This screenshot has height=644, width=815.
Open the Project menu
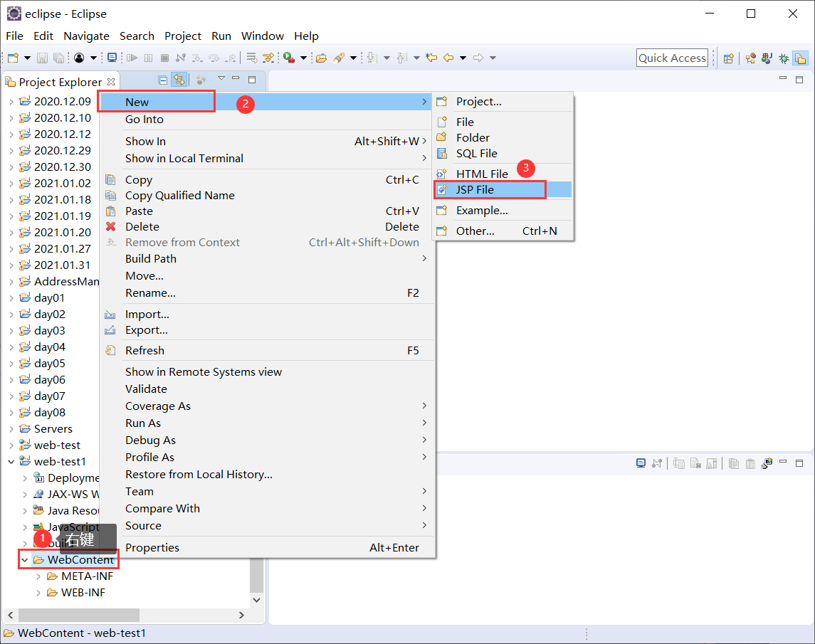pyautogui.click(x=182, y=36)
